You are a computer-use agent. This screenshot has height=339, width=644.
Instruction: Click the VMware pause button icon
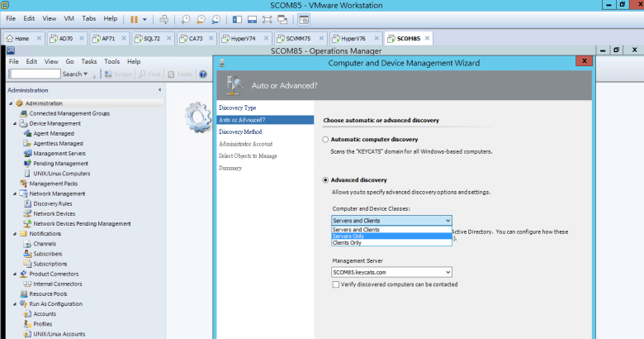click(135, 18)
